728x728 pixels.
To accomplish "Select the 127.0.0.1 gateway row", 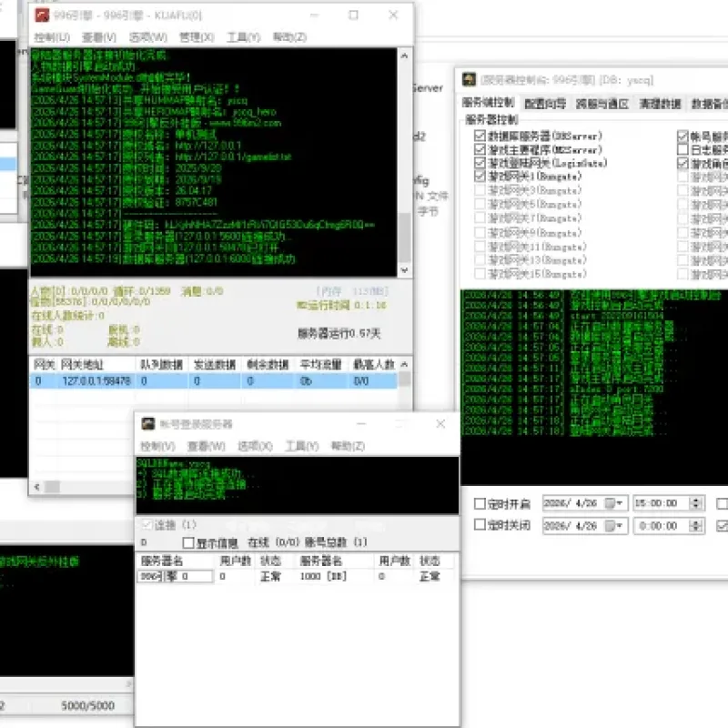I will [x=214, y=381].
